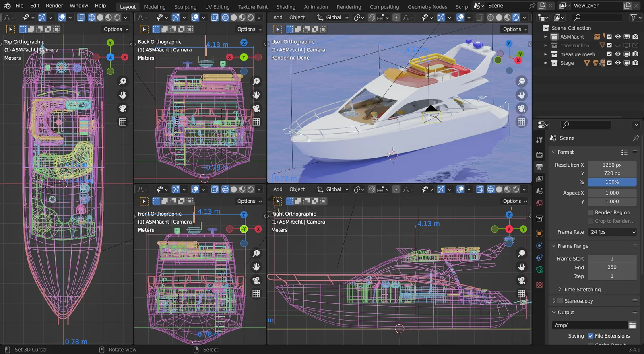
Task: Click the Frame End 250 field
Action: click(612, 267)
